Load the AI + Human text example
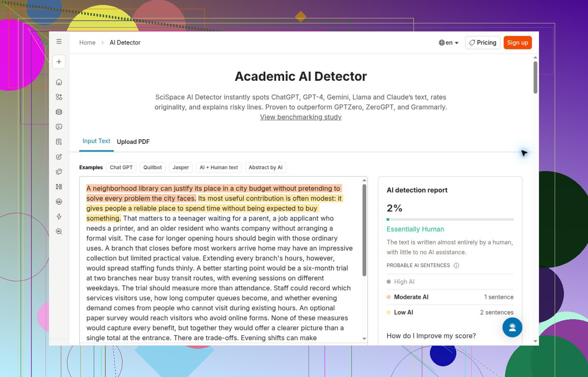This screenshot has height=377, width=588. 219,167
